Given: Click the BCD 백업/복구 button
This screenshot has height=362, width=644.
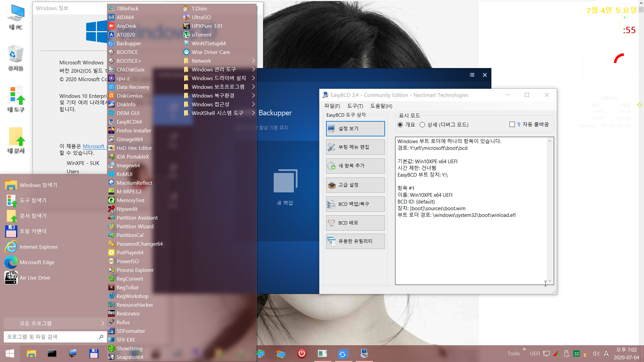Looking at the screenshot, I should (x=355, y=204).
